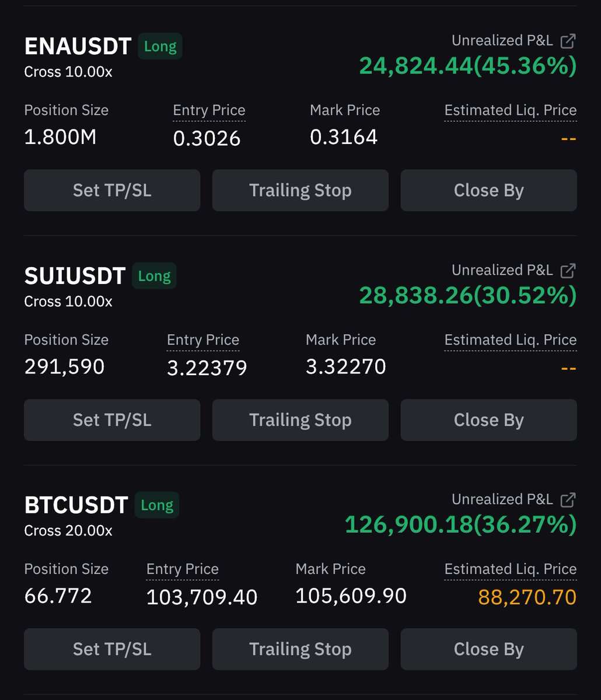Set TP/SL for the ENAUSDT position
The height and width of the screenshot is (700, 601).
[112, 190]
